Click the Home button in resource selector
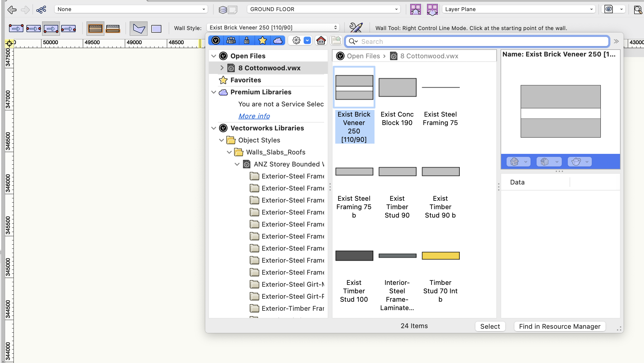This screenshot has height=363, width=644. [x=321, y=41]
